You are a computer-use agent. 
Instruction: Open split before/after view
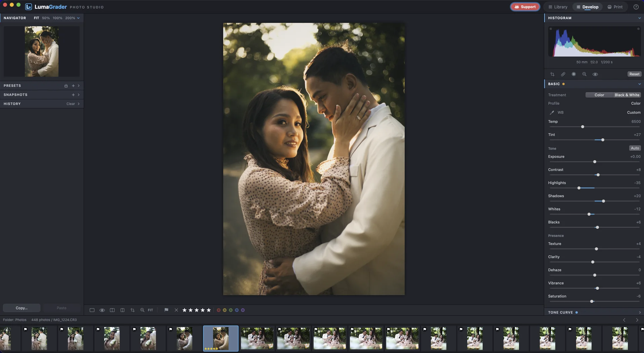(x=122, y=310)
